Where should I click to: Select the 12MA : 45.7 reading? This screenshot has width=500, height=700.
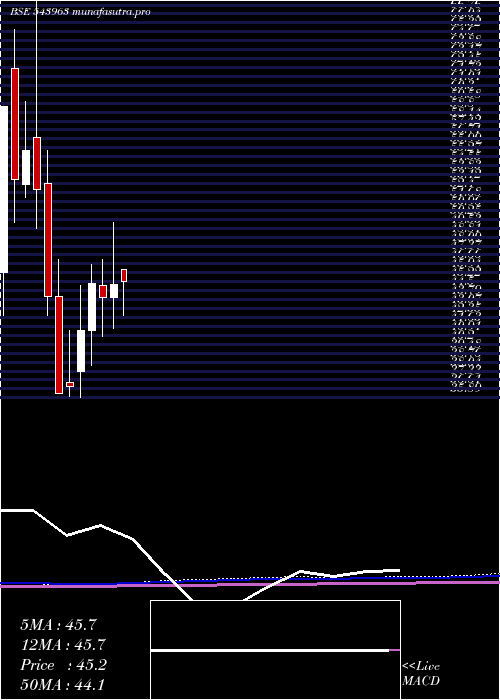point(62,645)
